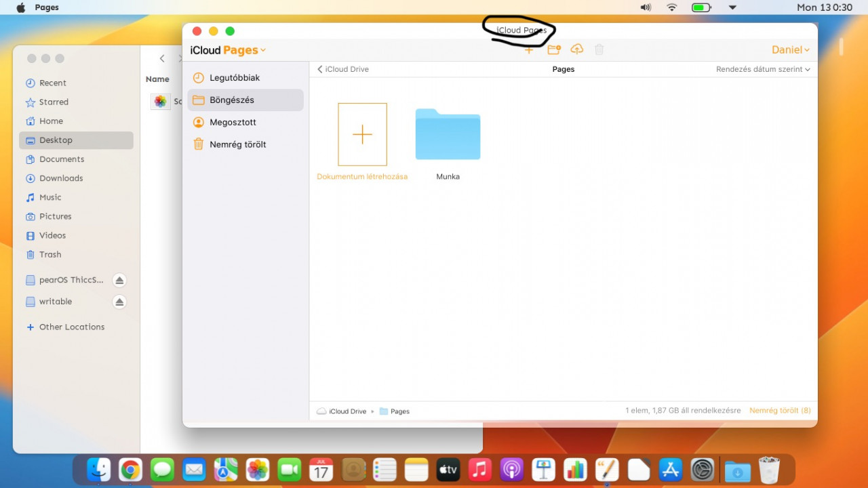Click the Wi-Fi icon in the menu bar
This screenshot has height=488, width=868.
[x=672, y=7]
